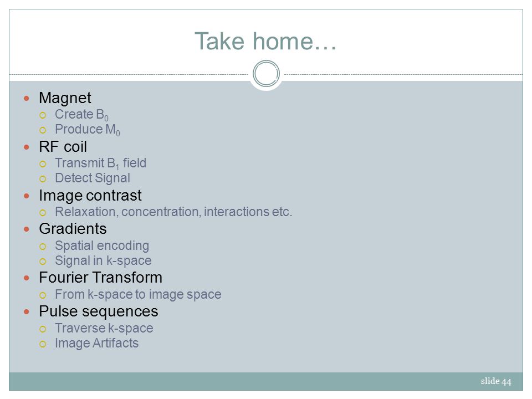Click the Produce M0 sub-item
The height and width of the screenshot is (399, 532).
pyautogui.click(x=88, y=130)
